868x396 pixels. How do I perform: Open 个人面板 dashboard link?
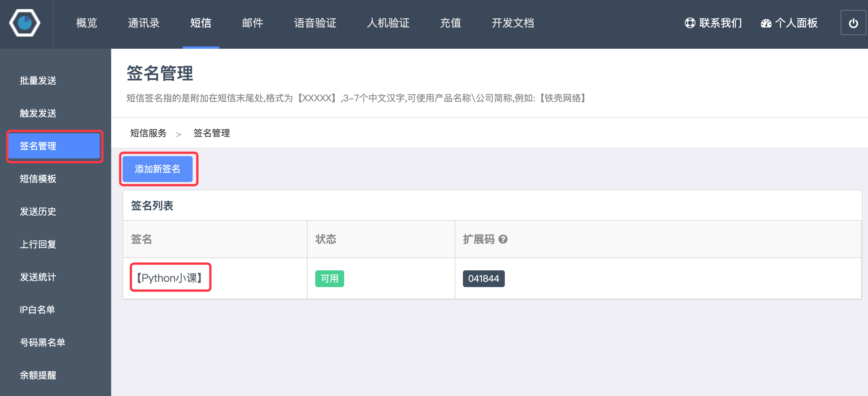pyautogui.click(x=789, y=23)
